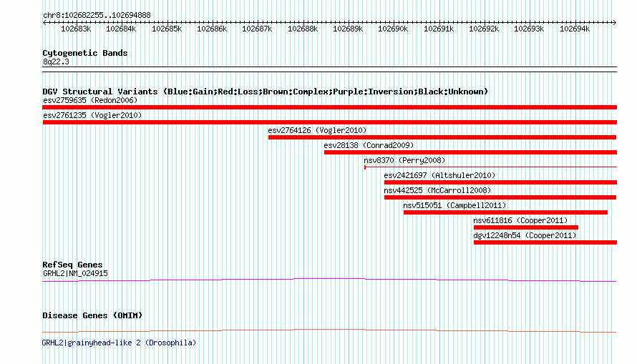Select the magenta GRHL2 RefSeq gene line

point(329,280)
